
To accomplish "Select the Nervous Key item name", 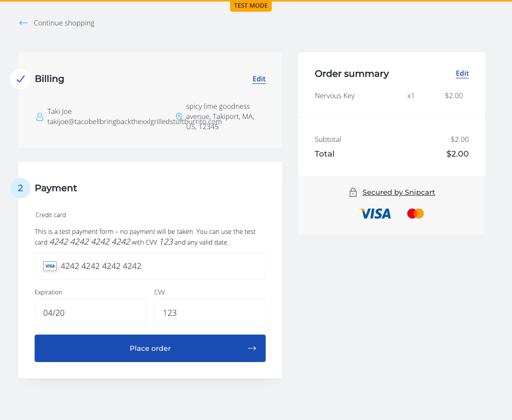I will (335, 96).
